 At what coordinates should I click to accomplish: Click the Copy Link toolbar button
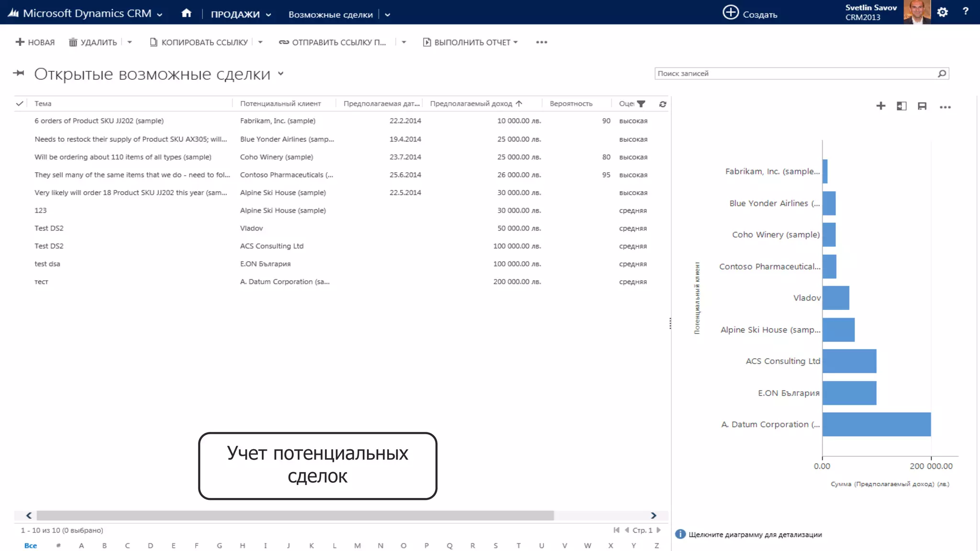click(x=199, y=42)
